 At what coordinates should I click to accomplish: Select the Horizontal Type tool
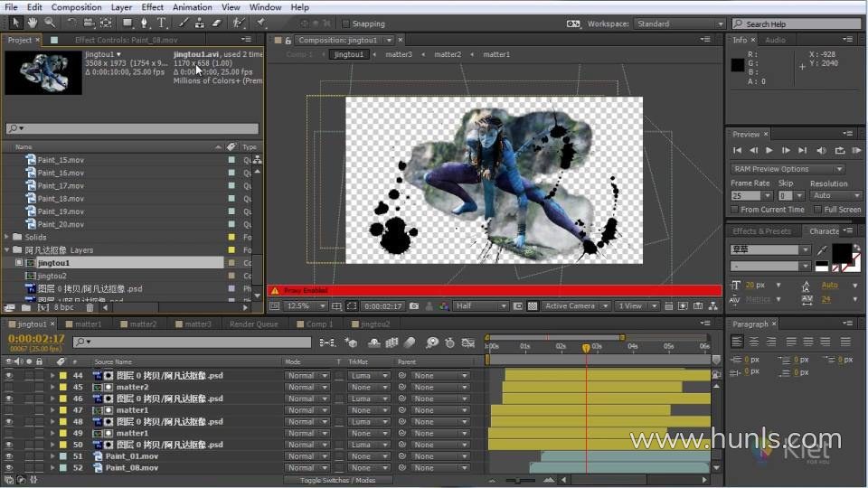(x=162, y=23)
